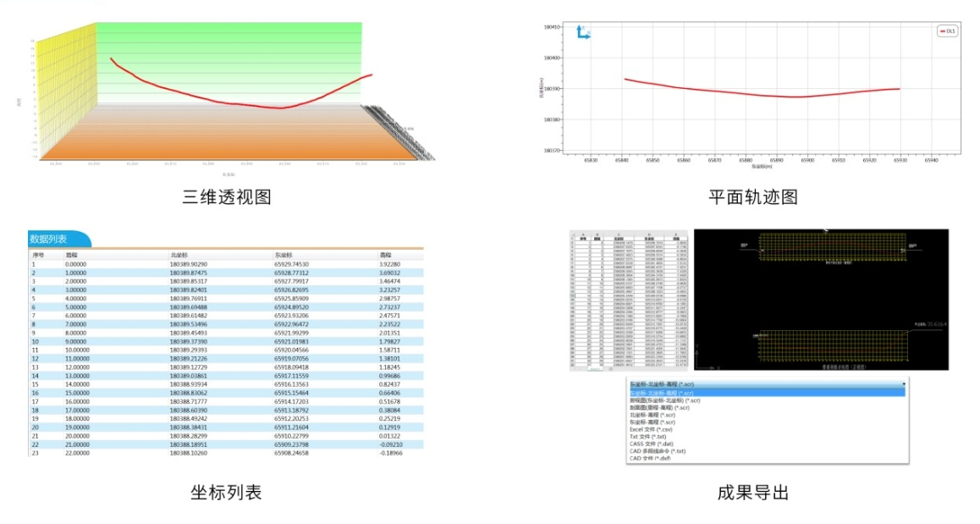Click the 高程 column header
This screenshot has width=980, height=524.
pos(385,255)
